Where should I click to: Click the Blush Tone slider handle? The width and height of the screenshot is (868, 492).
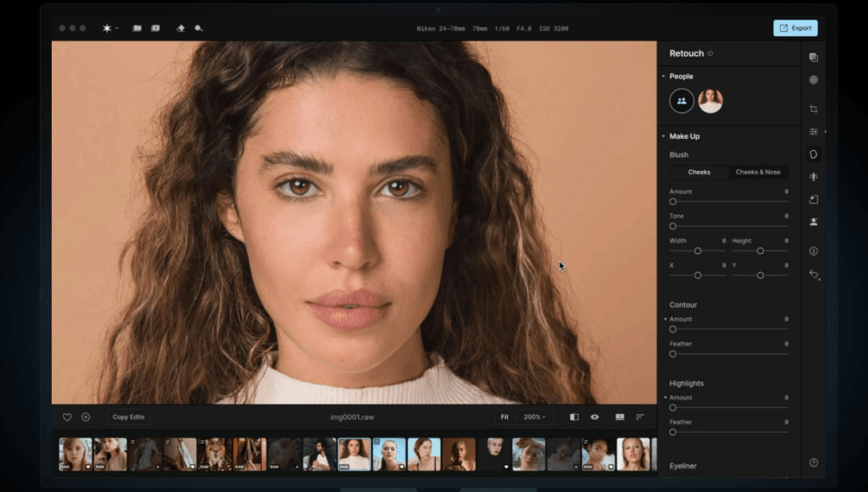(672, 226)
